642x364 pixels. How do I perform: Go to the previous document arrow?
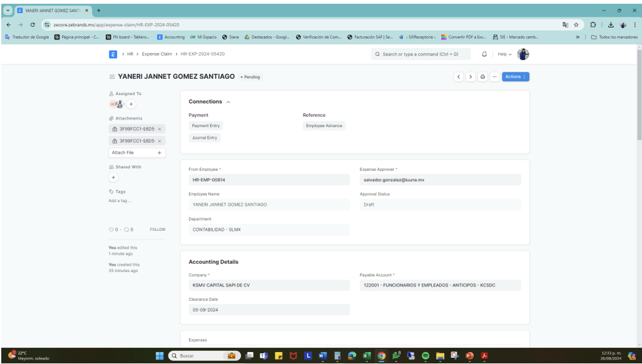pos(459,77)
